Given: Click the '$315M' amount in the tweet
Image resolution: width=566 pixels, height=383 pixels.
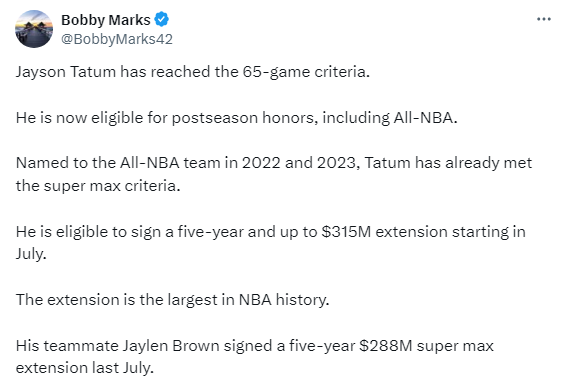Looking at the screenshot, I should [347, 232].
